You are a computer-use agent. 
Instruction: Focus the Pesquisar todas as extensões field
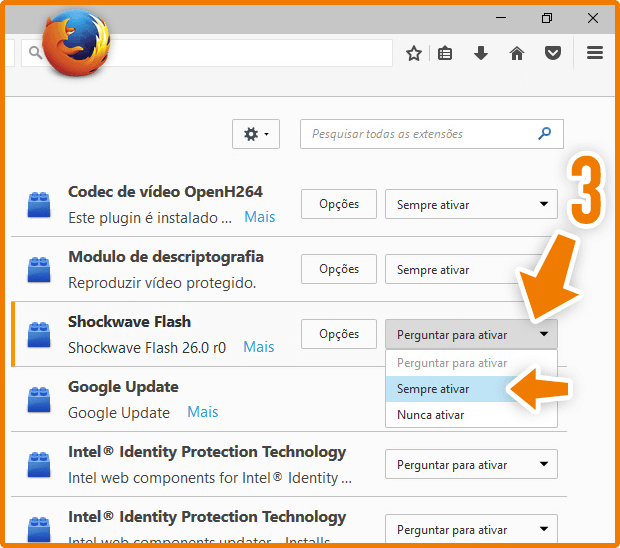pyautogui.click(x=432, y=134)
